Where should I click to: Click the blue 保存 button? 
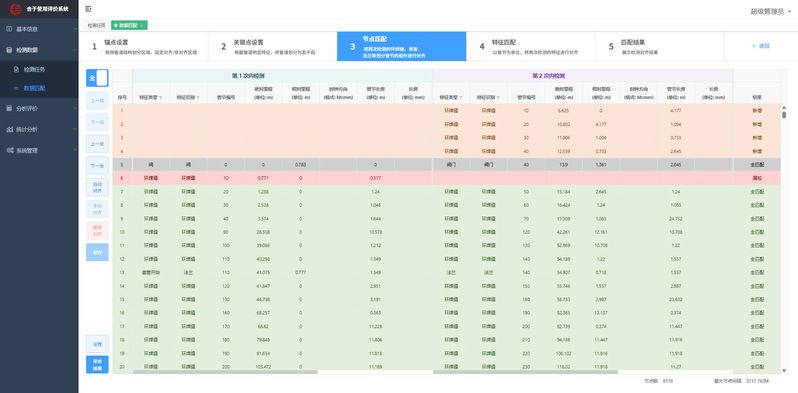97,252
